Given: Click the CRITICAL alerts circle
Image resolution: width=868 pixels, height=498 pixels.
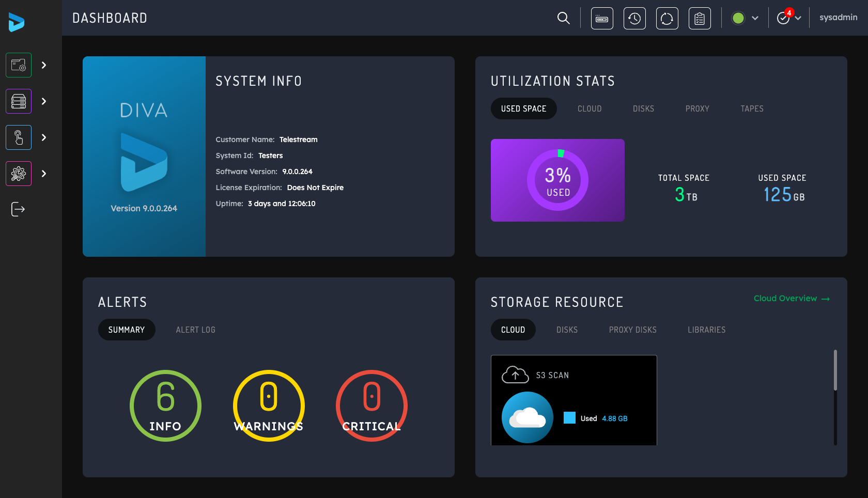Looking at the screenshot, I should click(372, 406).
